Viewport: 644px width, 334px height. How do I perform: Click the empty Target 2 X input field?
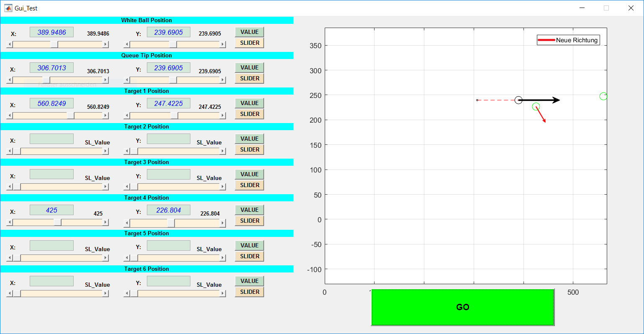[x=51, y=139]
